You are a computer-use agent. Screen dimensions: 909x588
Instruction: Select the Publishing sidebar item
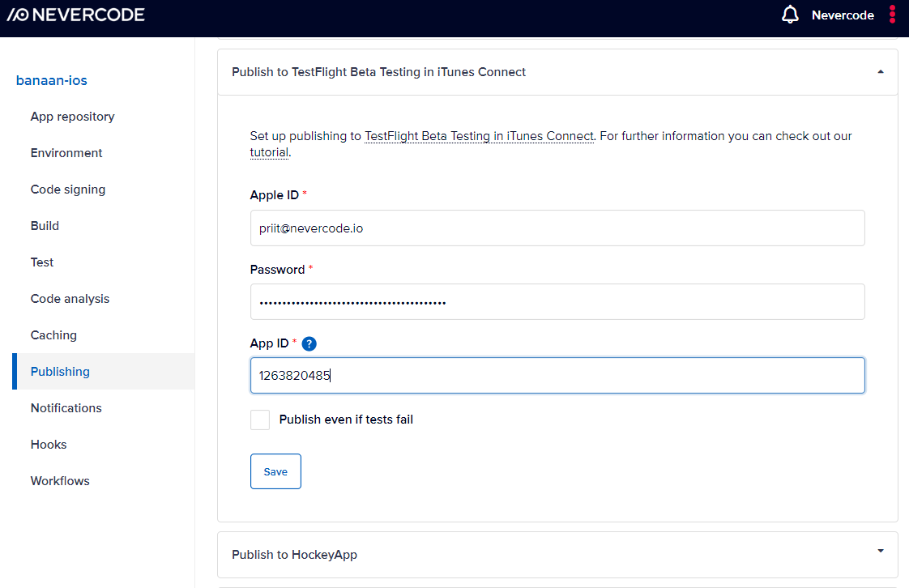coord(104,371)
